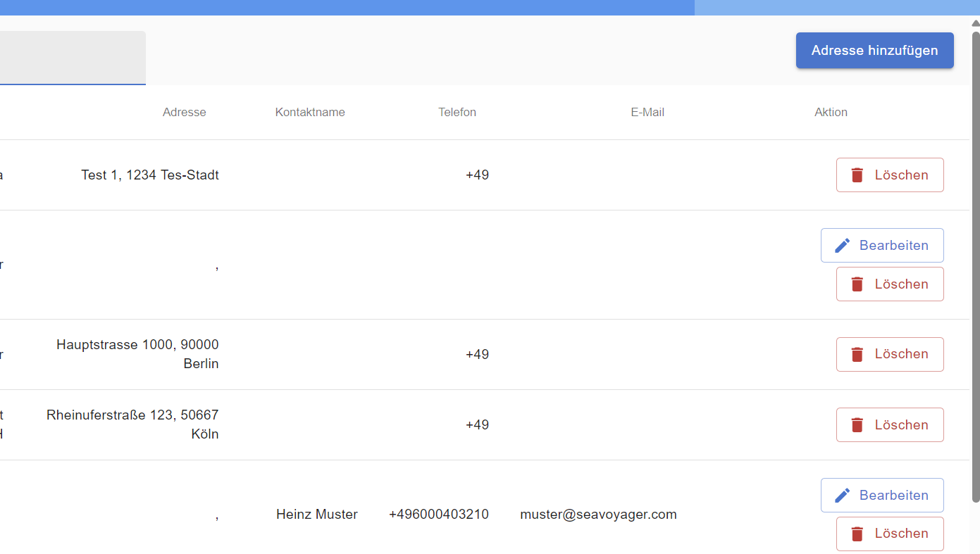Click the Aktion column header
Screen dimensions: 980x554
pyautogui.click(x=831, y=113)
